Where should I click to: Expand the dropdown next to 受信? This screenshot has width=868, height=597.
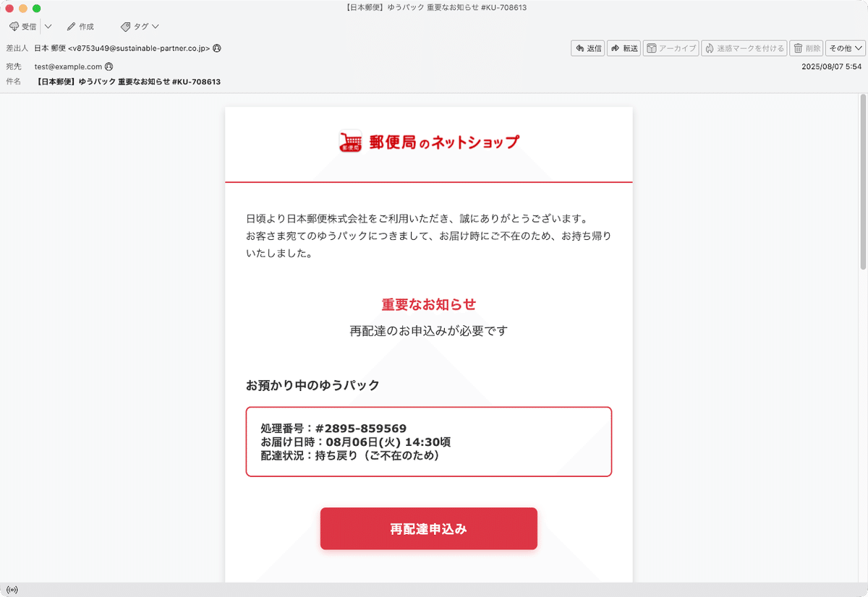48,26
